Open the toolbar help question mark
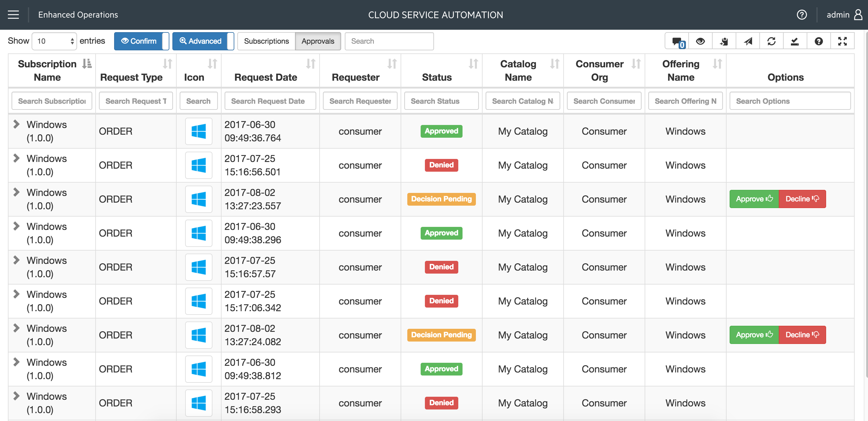The image size is (868, 421). [x=819, y=42]
